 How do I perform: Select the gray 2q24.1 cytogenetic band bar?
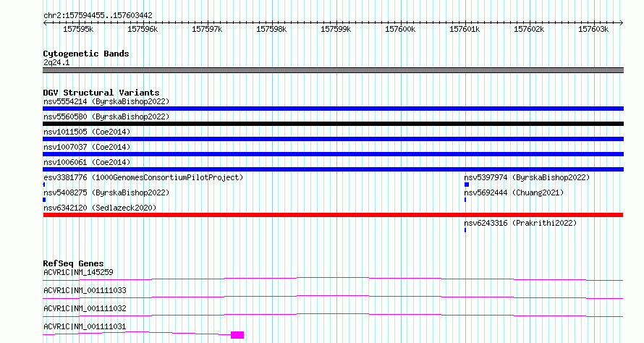333,70
